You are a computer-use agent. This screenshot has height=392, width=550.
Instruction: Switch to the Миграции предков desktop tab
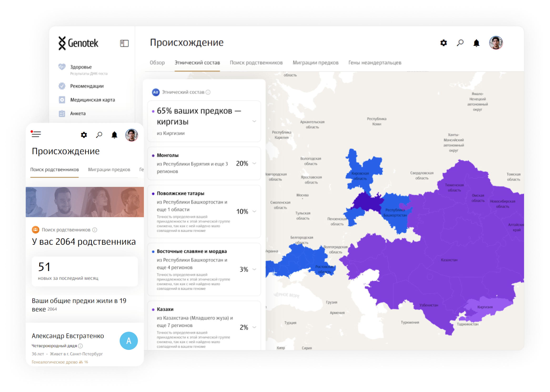coord(315,63)
